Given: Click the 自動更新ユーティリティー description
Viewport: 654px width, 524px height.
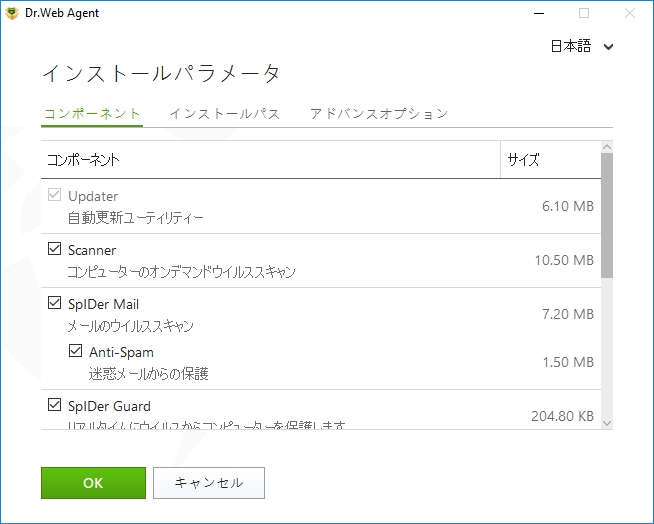Looking at the screenshot, I should tap(136, 218).
